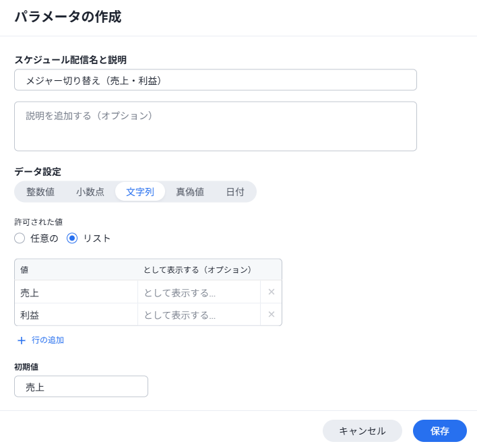Remove the 売上 row with its X icon
The width and height of the screenshot is (477, 448).
pyautogui.click(x=272, y=292)
